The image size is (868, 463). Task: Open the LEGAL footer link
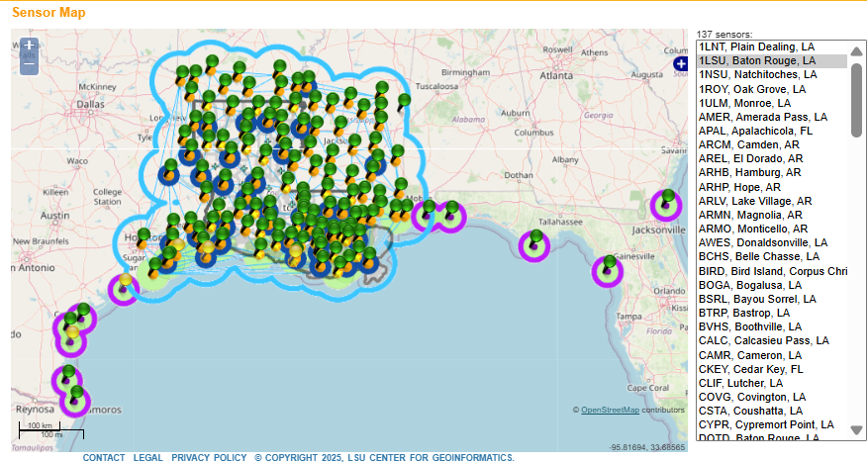(x=148, y=458)
